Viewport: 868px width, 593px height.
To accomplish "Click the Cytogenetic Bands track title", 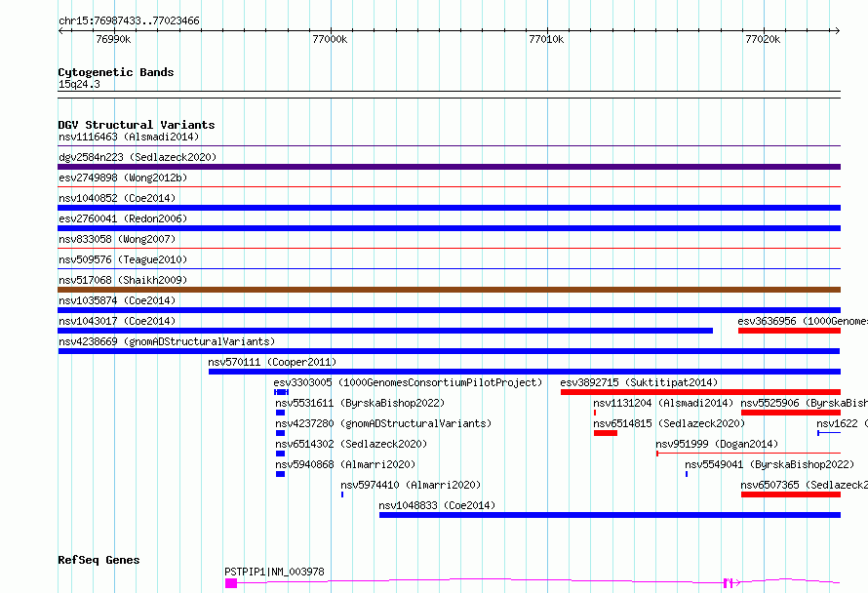I will 116,72.
